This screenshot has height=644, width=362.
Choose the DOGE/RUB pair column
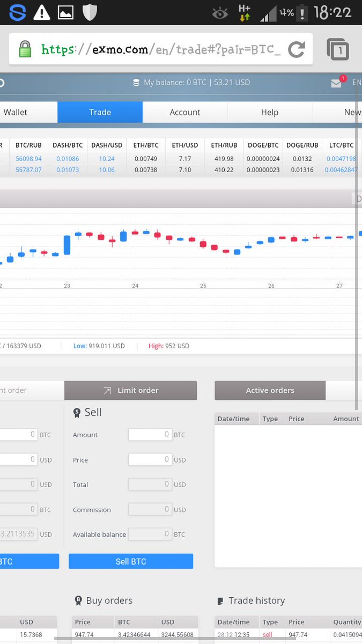coord(302,145)
